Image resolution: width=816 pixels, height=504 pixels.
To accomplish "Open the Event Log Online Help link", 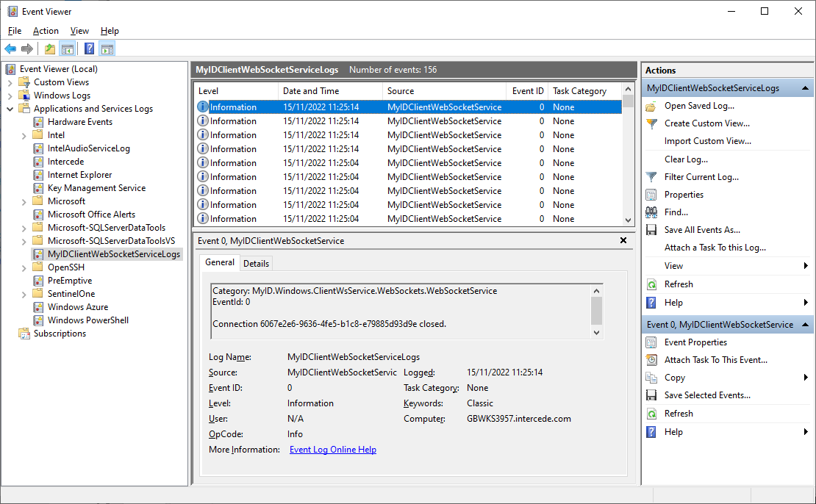I will [332, 450].
